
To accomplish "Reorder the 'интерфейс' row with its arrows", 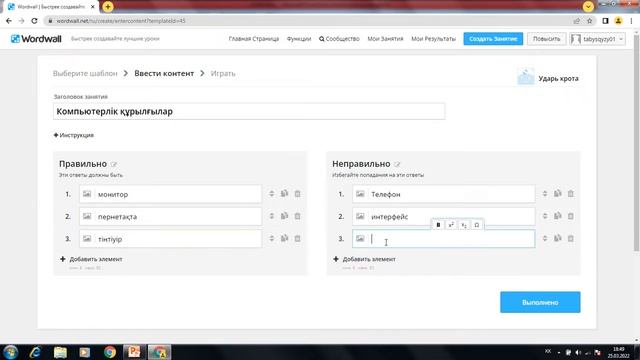I will (x=545, y=216).
